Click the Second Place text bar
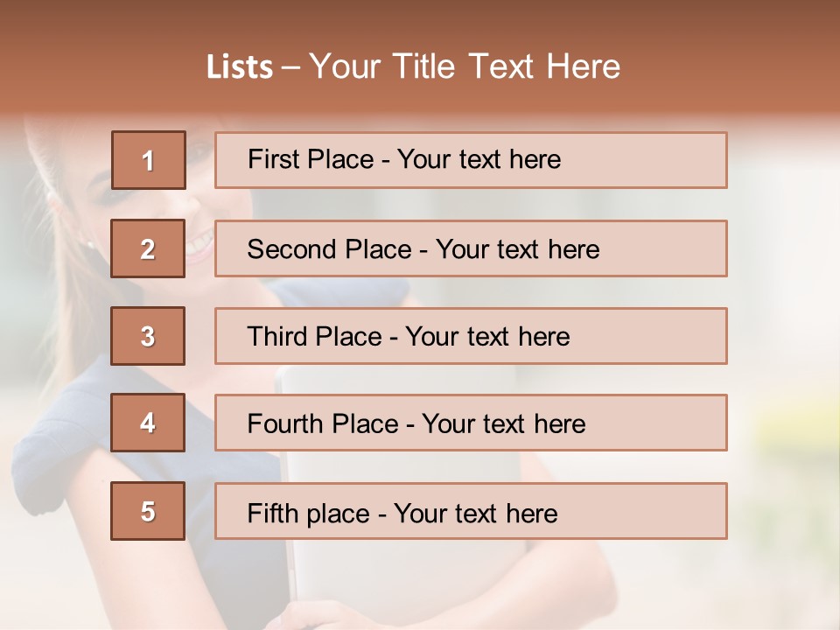Screen dimensions: 840x630 pyautogui.click(x=471, y=248)
